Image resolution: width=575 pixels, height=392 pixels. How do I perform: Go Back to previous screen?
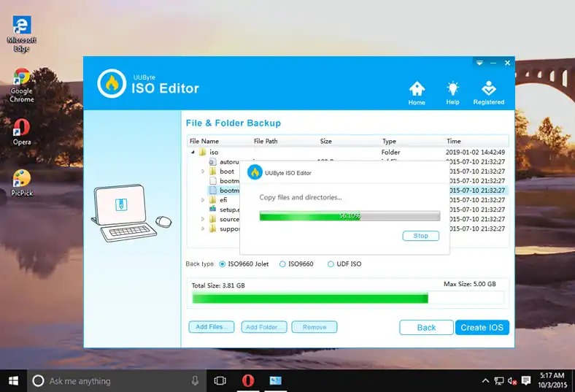(x=426, y=328)
